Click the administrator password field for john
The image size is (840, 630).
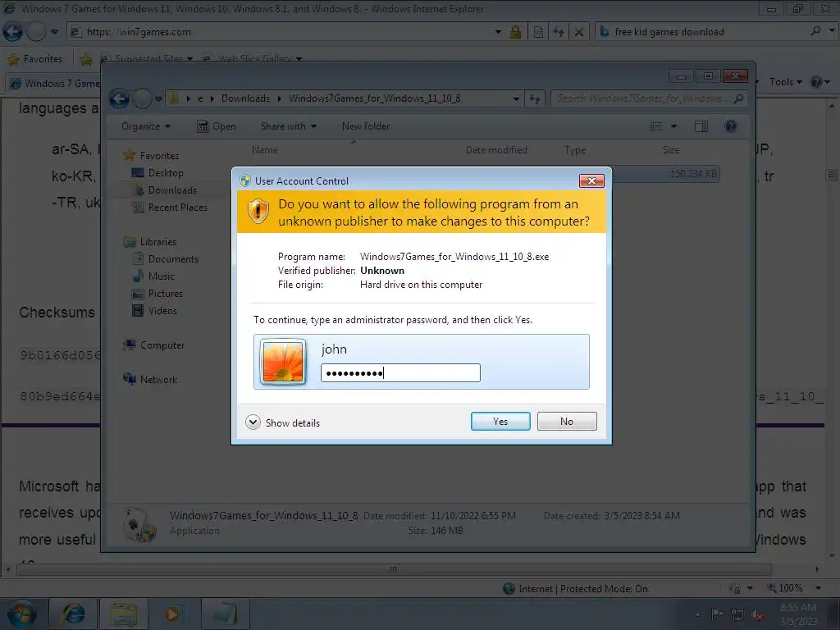pos(400,373)
